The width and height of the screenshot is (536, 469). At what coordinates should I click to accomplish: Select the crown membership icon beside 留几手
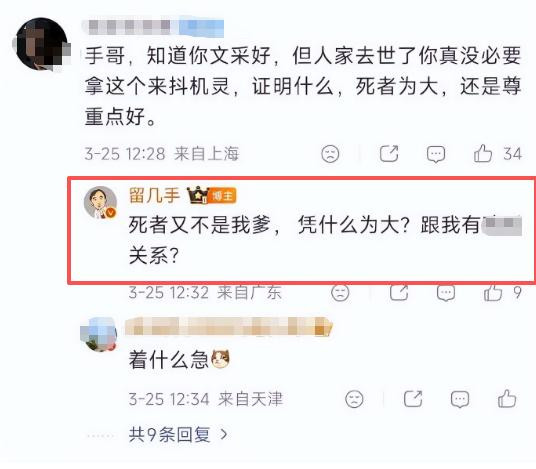tap(198, 195)
